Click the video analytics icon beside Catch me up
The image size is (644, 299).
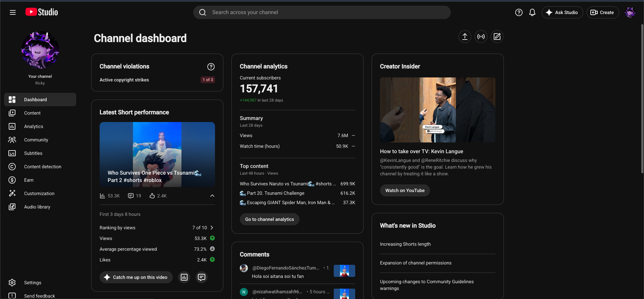click(x=184, y=277)
